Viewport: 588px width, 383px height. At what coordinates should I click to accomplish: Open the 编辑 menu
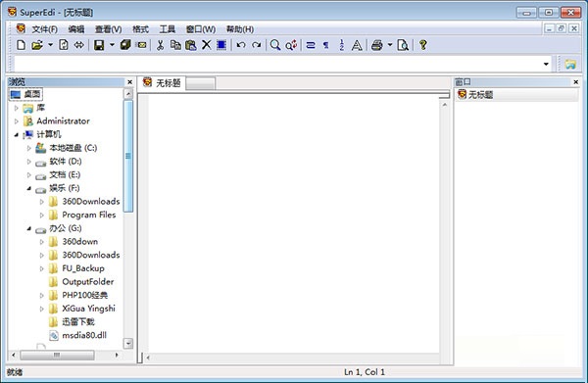coord(76,29)
